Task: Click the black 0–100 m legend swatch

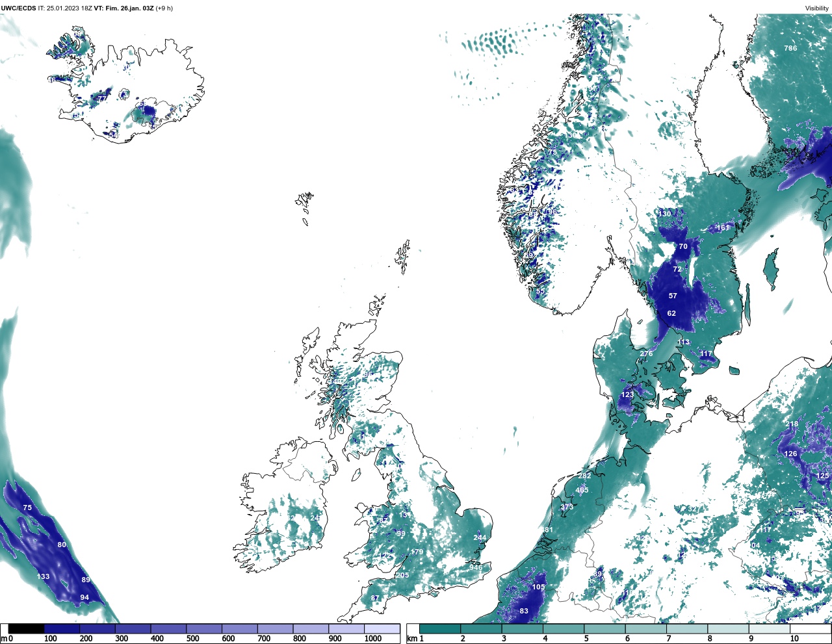Action: coord(27,628)
